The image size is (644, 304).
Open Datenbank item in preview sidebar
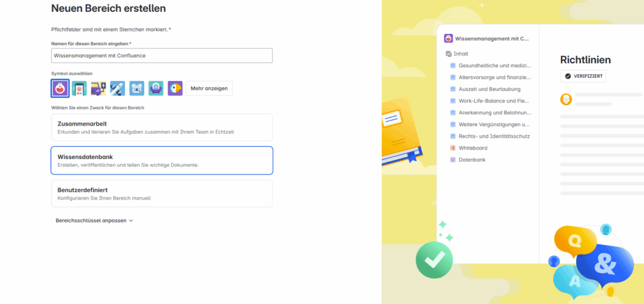tap(468, 160)
